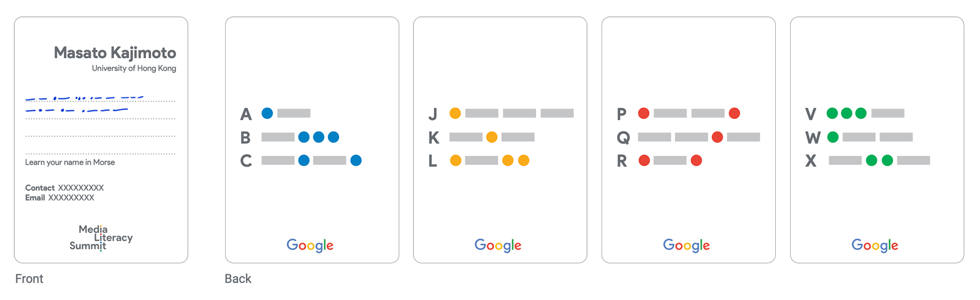This screenshot has height=300, width=980.
Task: Click the Google logo on the blue card
Action: [x=310, y=245]
